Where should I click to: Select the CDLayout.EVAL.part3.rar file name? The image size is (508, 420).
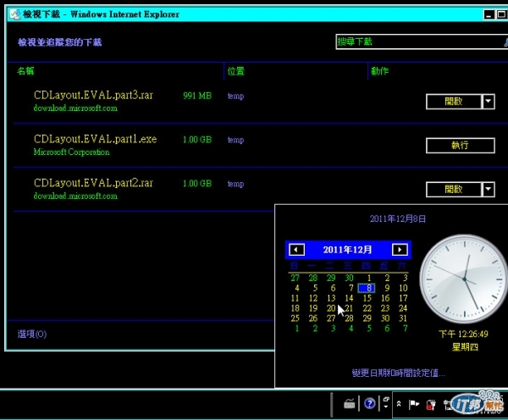(93, 96)
